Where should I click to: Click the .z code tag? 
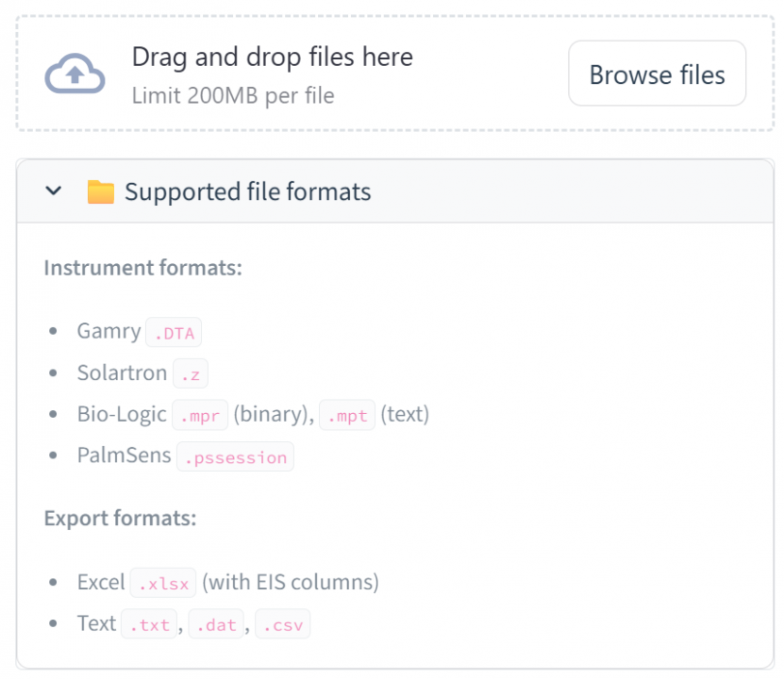[x=190, y=373]
